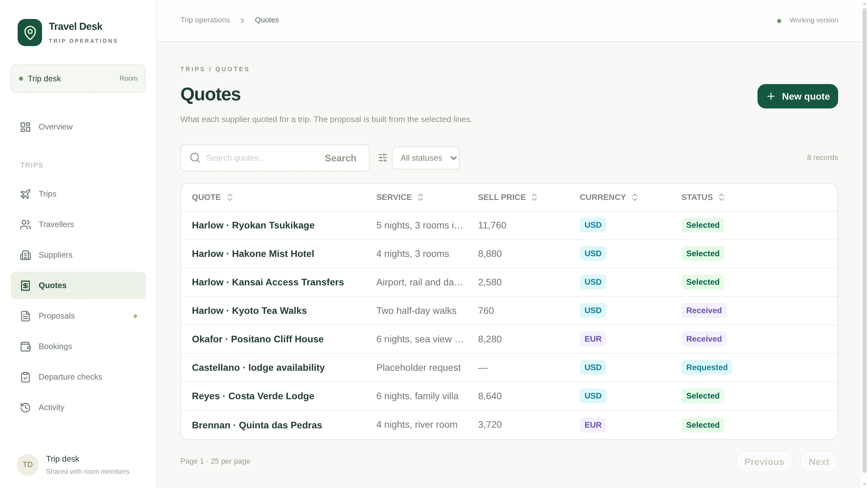
Task: Click the 8 records count
Action: tap(822, 158)
